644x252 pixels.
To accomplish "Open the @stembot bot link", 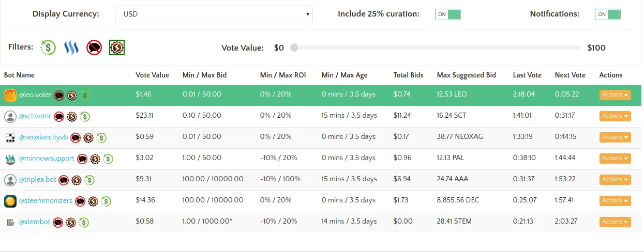I will point(35,222).
